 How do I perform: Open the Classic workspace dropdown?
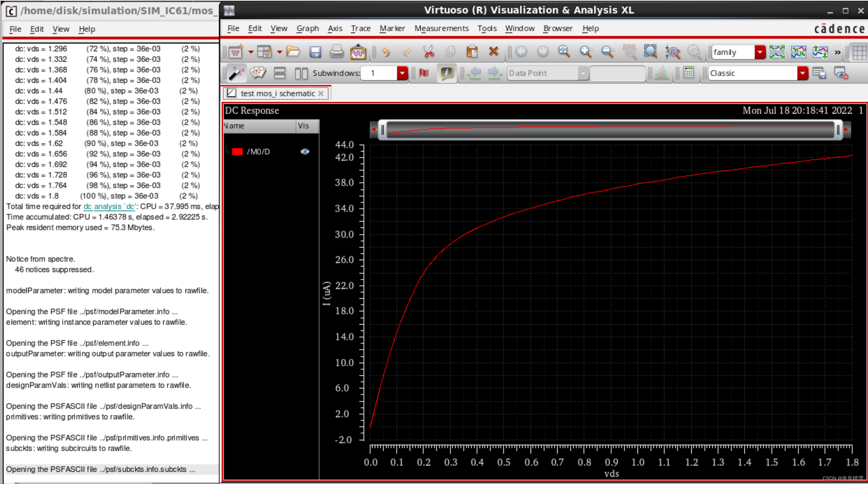[x=802, y=73]
